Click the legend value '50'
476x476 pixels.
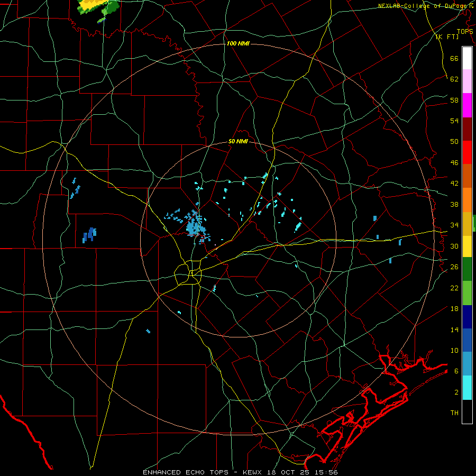[454, 142]
